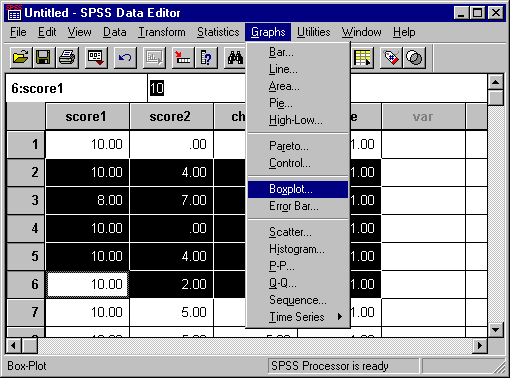The height and width of the screenshot is (378, 510).
Task: Click score2 cell 2.00 in row 6
Action: pyautogui.click(x=171, y=284)
